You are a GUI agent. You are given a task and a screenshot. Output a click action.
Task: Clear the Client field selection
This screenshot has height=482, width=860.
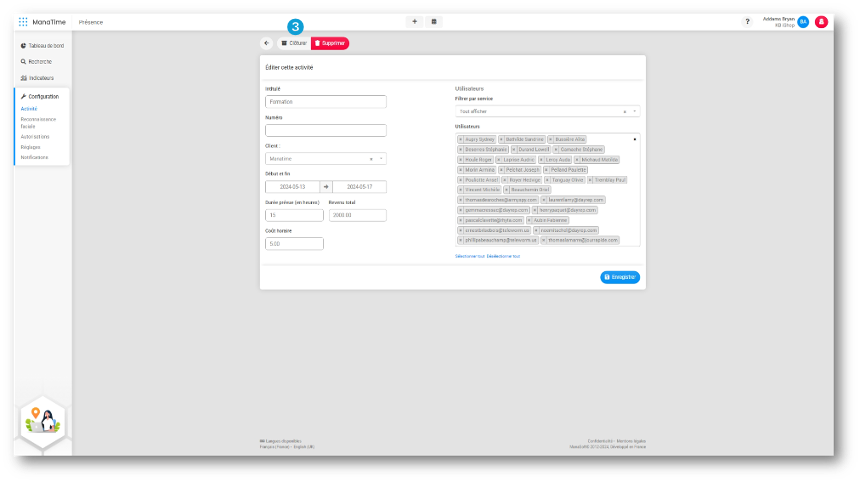point(371,159)
